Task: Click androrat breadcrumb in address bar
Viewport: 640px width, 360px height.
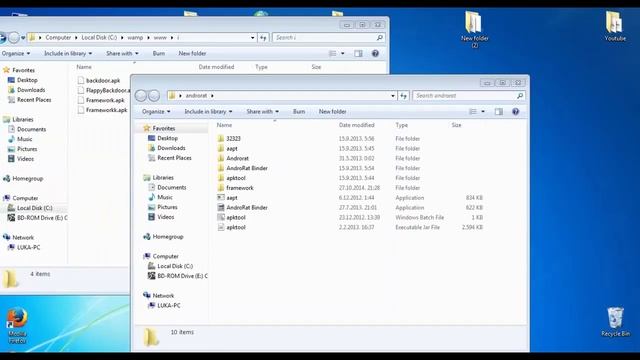Action: 196,96
